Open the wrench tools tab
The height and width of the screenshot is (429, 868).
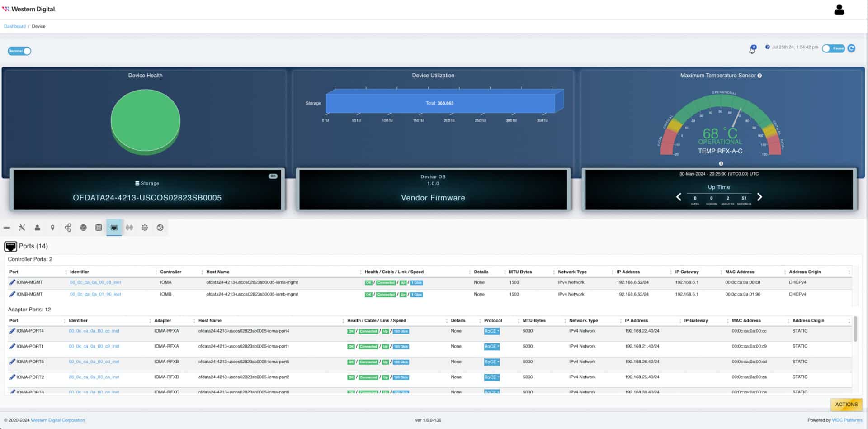(x=22, y=228)
